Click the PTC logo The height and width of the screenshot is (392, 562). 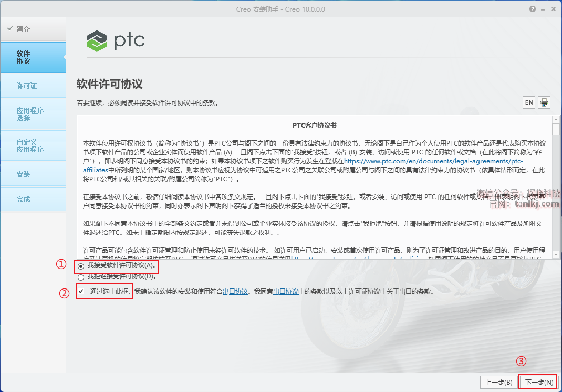[116, 40]
